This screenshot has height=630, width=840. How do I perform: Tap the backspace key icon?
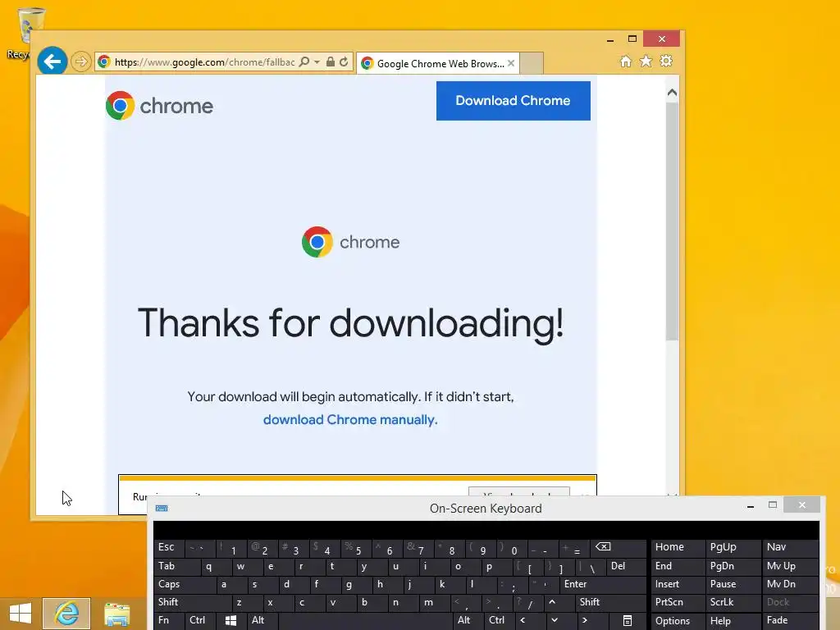(619, 547)
